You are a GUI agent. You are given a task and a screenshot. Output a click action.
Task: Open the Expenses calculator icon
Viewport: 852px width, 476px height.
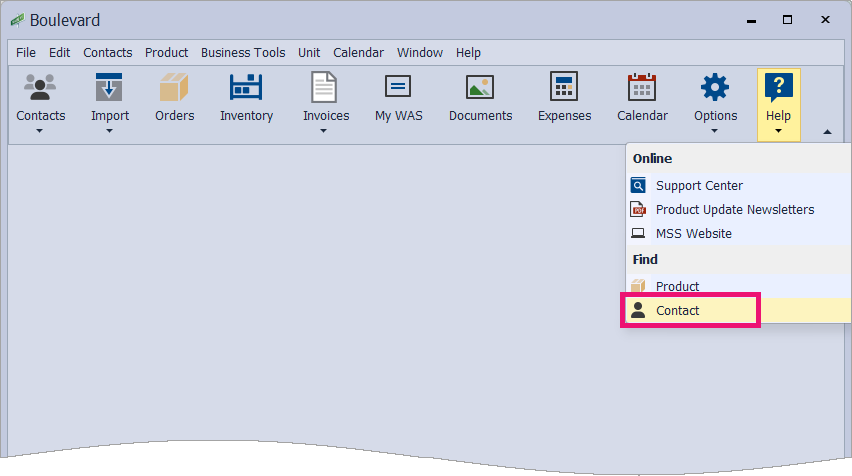point(564,86)
